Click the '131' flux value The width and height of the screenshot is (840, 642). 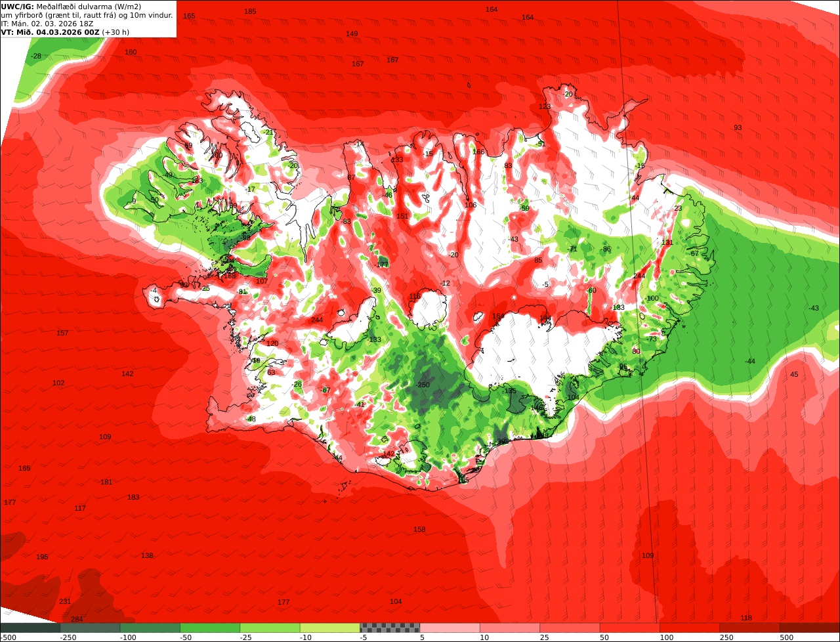[667, 242]
